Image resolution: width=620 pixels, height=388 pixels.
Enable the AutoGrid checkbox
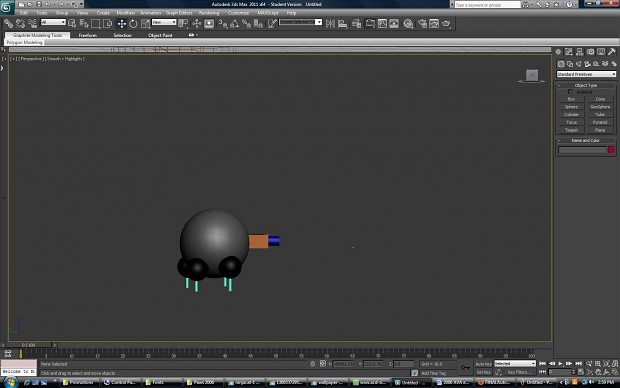point(570,92)
